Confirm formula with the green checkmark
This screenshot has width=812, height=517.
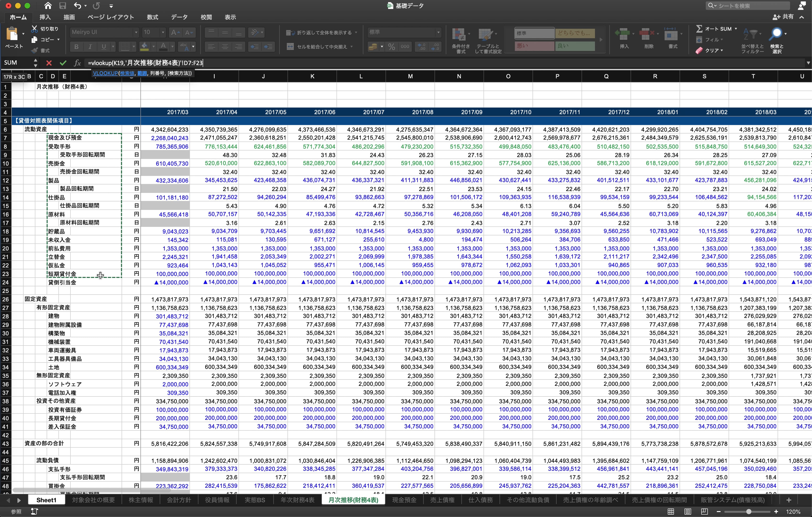[x=63, y=63]
